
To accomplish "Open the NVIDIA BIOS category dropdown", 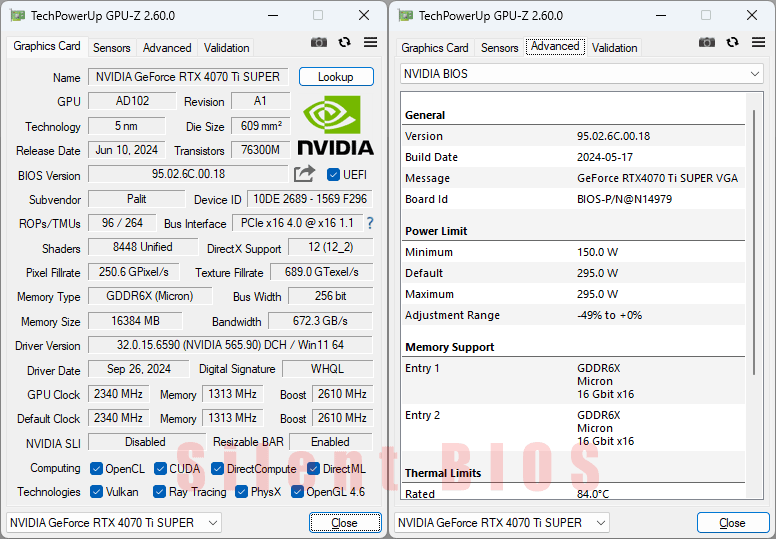I will (582, 74).
